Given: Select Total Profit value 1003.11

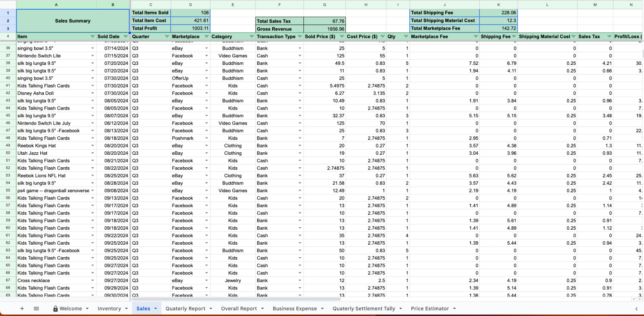Looking at the screenshot, I should point(190,29).
